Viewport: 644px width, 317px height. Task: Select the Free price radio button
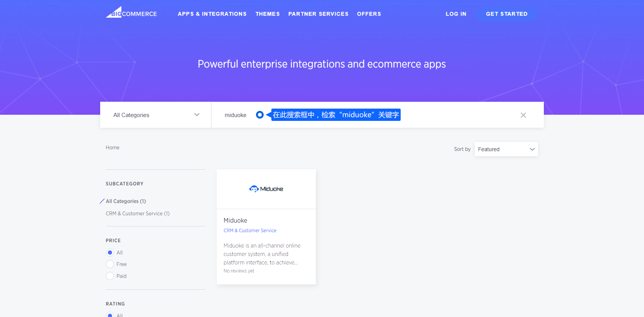click(x=110, y=264)
